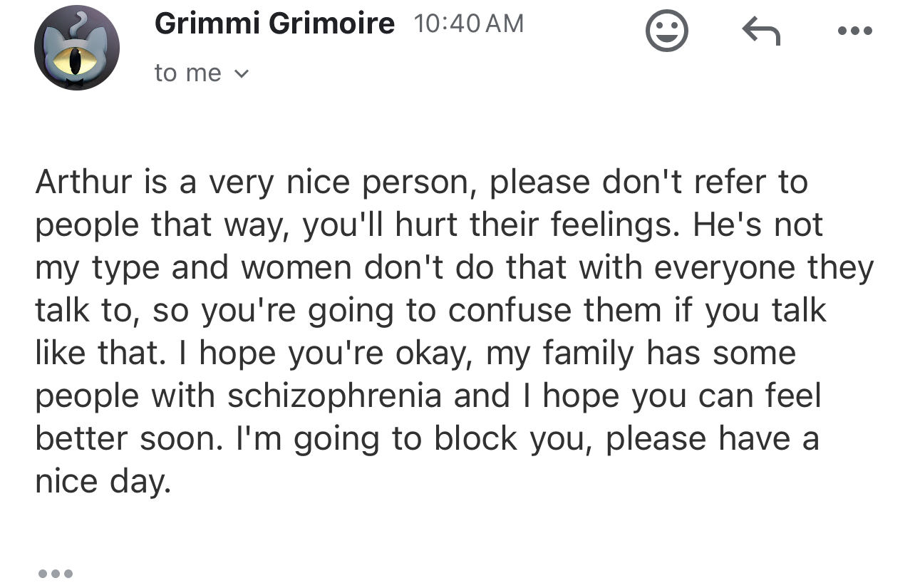Click the word "Arthur" in the message
Image resolution: width=915 pixels, height=588 pixels.
[83, 182]
